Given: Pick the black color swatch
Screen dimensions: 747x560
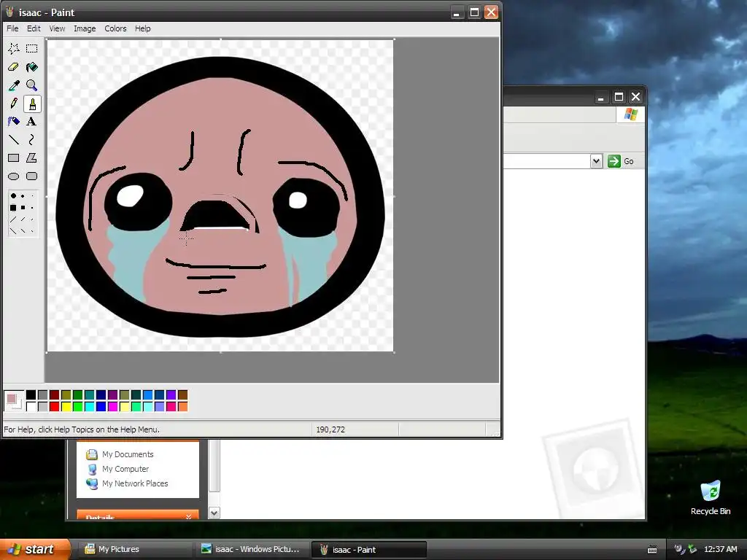Looking at the screenshot, I should (x=31, y=394).
